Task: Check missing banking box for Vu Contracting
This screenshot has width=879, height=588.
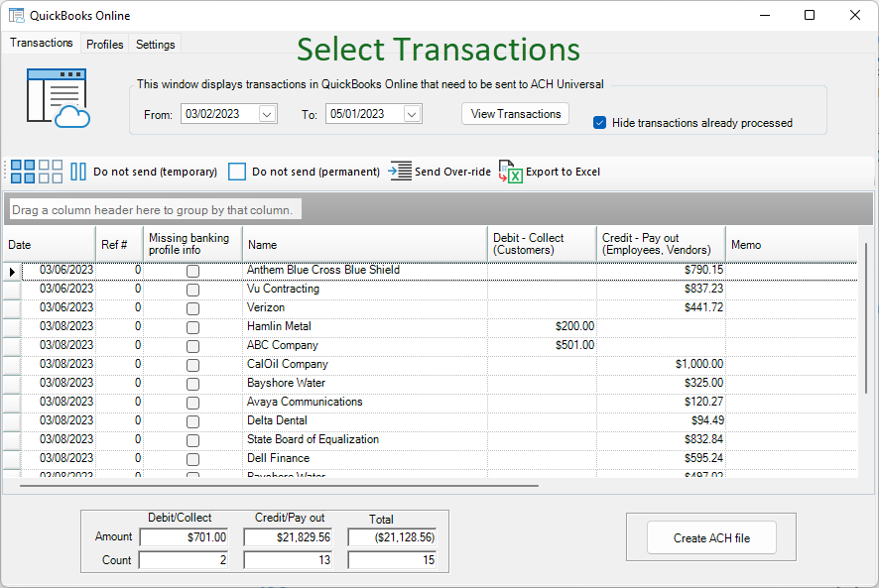Action: tap(192, 290)
